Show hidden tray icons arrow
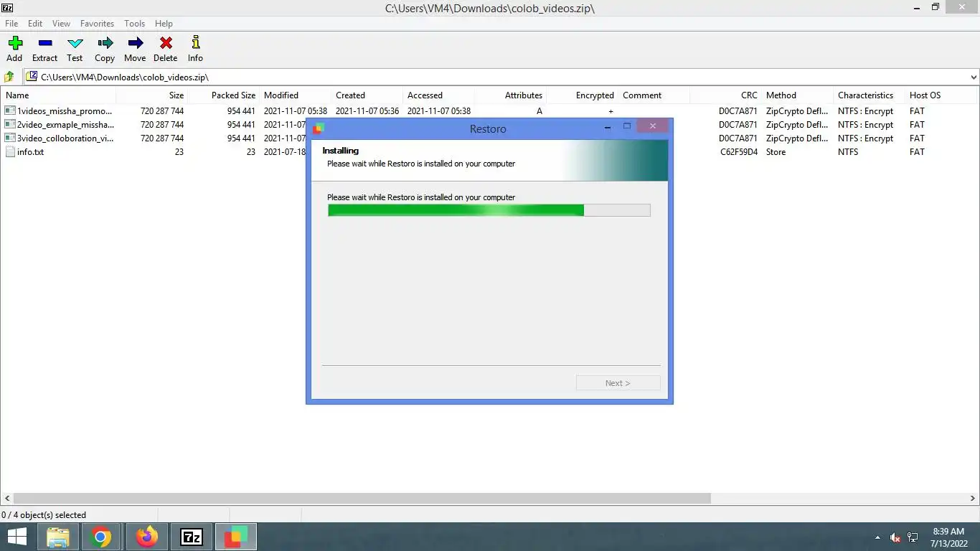Image resolution: width=980 pixels, height=551 pixels. tap(877, 537)
